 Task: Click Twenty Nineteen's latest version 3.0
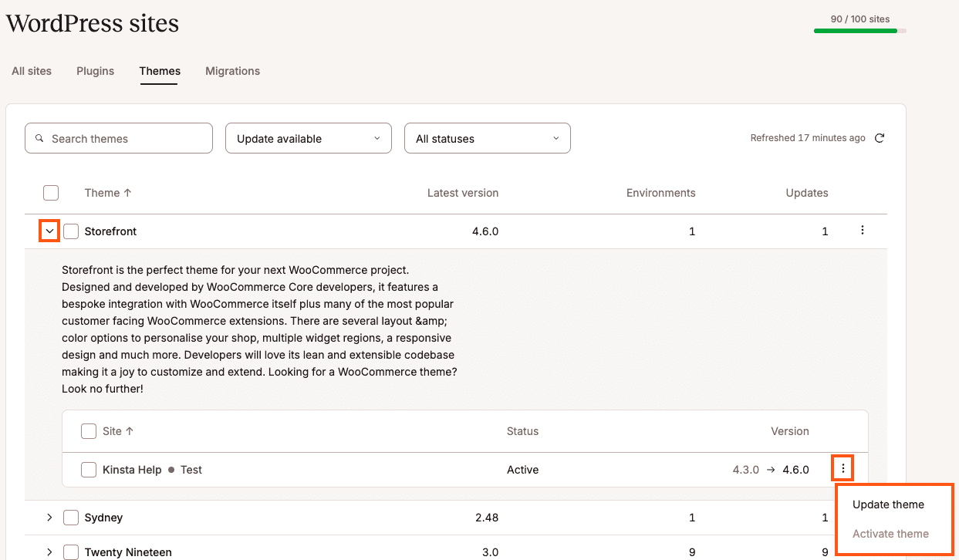pyautogui.click(x=490, y=552)
